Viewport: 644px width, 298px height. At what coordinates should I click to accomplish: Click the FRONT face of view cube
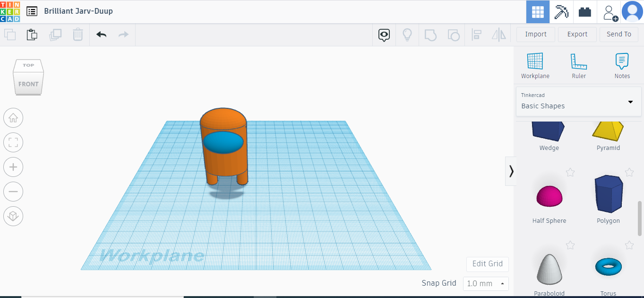(x=28, y=84)
